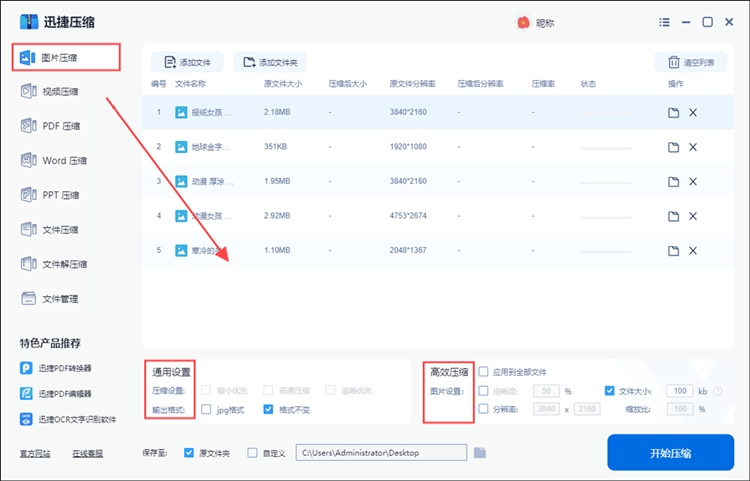Click the 添加文件夹 button
Screen dimensions: 750x481
(271, 63)
